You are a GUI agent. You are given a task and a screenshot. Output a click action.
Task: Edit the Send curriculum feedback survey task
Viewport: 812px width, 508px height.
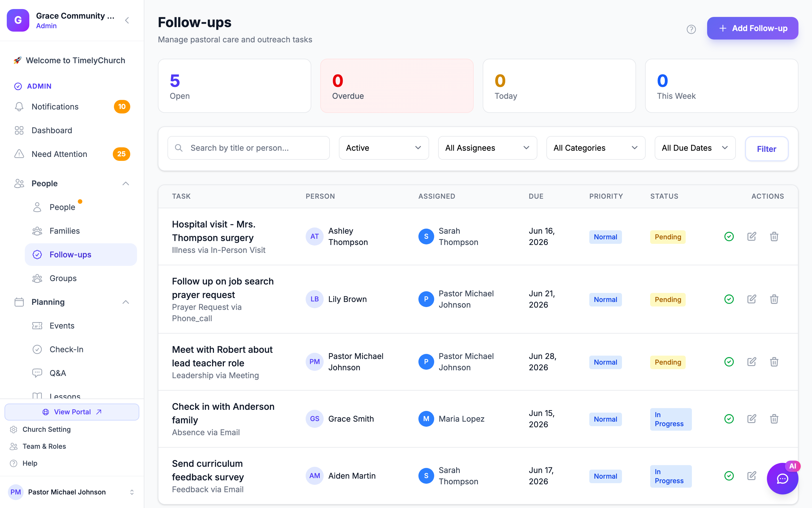(x=752, y=476)
